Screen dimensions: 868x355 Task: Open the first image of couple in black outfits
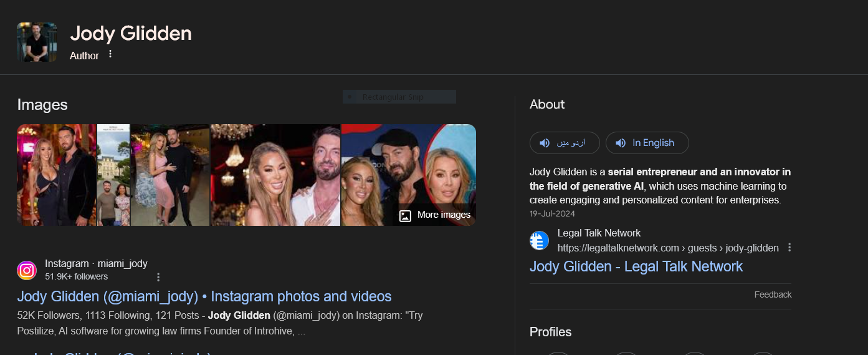pyautogui.click(x=57, y=175)
